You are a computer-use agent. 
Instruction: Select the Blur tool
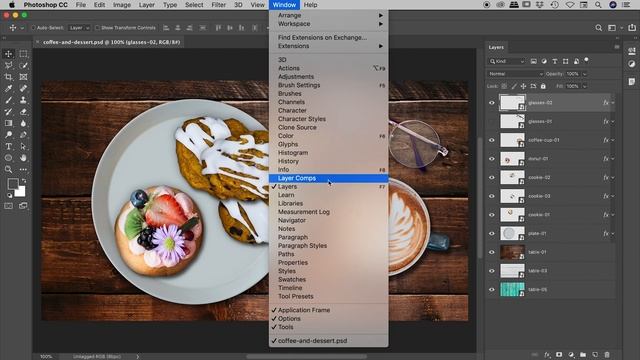(23, 123)
